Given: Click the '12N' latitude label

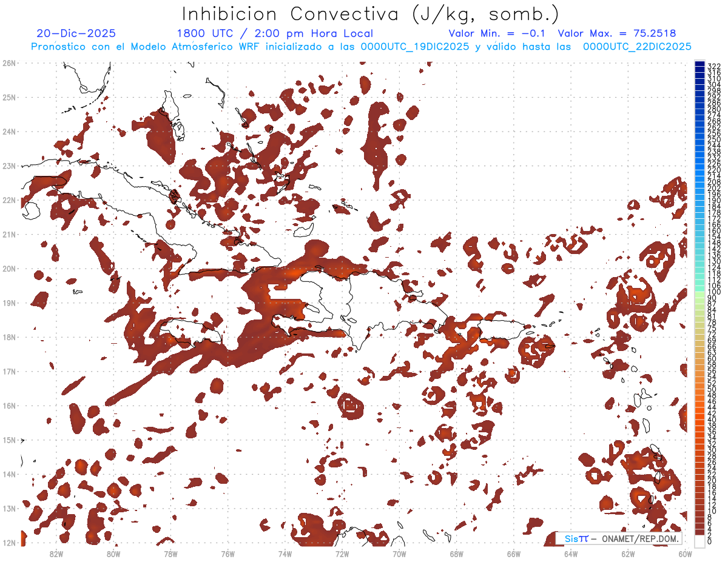Looking at the screenshot, I should click(9, 543).
